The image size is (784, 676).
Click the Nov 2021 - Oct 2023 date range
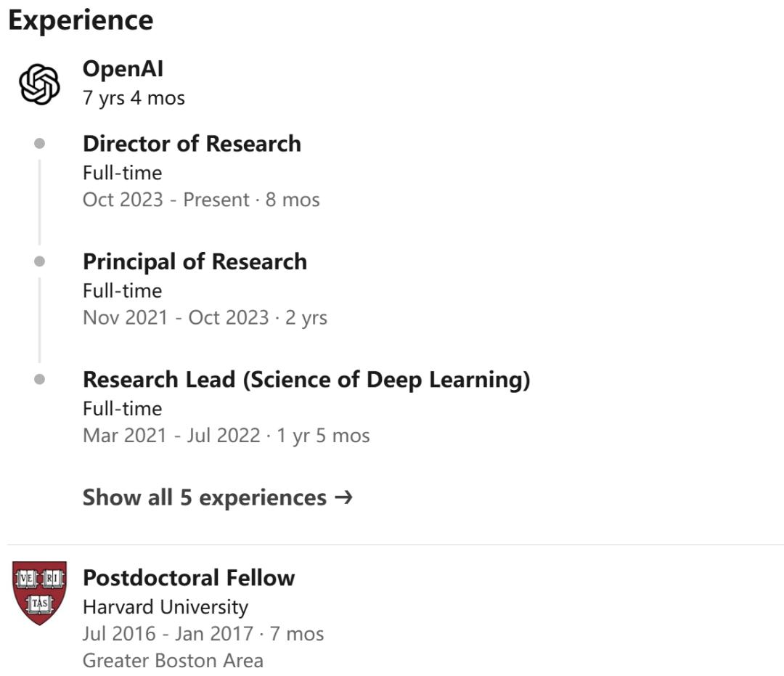pyautogui.click(x=176, y=317)
